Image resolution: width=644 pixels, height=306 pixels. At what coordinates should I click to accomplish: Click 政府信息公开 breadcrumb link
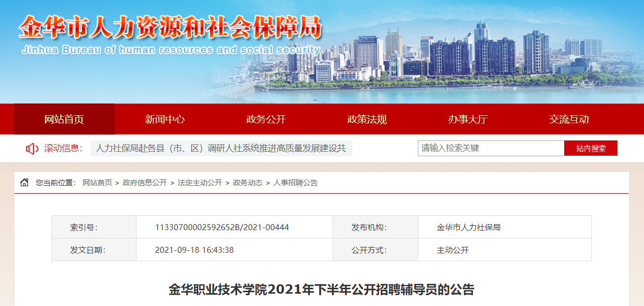coord(145,183)
